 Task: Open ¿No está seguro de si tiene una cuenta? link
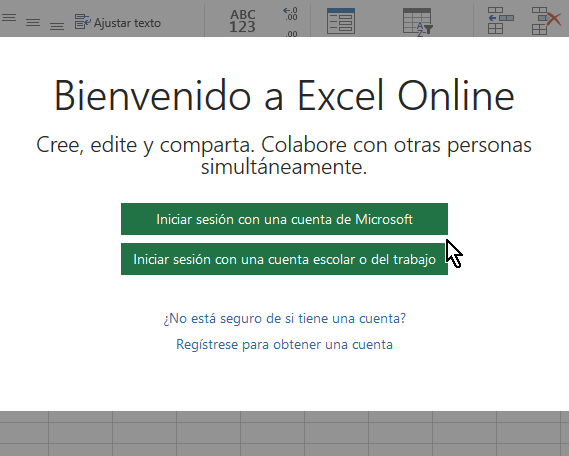pos(284,318)
